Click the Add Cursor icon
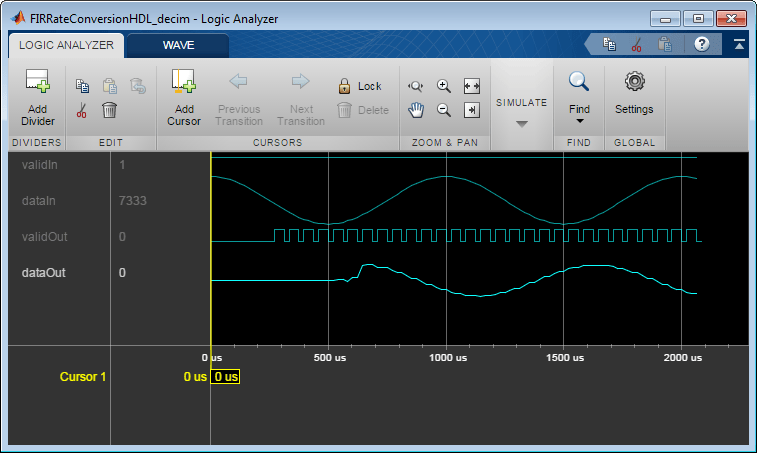This screenshot has height=453, width=757. tap(183, 81)
